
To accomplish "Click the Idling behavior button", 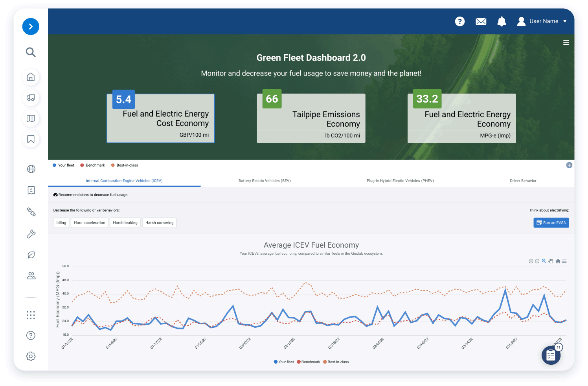I will [x=61, y=223].
